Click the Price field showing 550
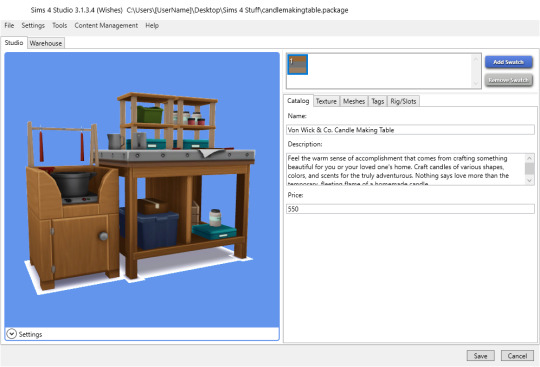 [x=410, y=209]
